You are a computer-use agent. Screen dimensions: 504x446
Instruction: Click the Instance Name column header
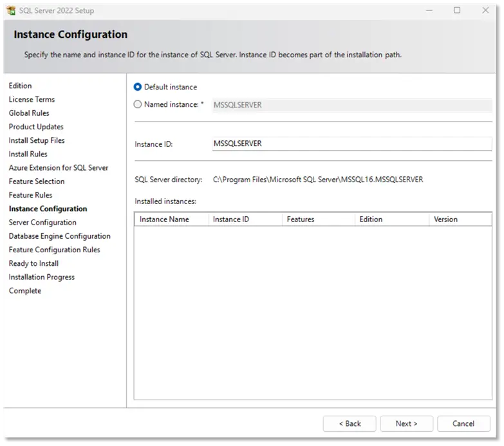click(171, 219)
